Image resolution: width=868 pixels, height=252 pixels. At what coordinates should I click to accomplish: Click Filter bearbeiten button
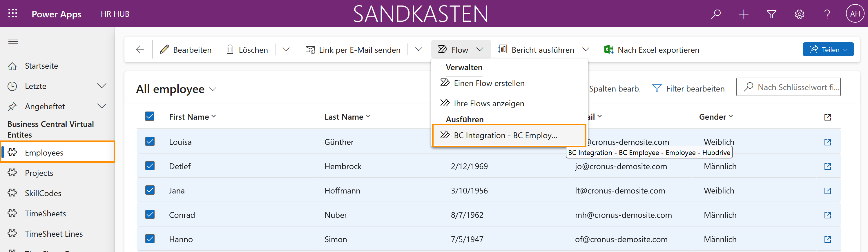point(688,88)
